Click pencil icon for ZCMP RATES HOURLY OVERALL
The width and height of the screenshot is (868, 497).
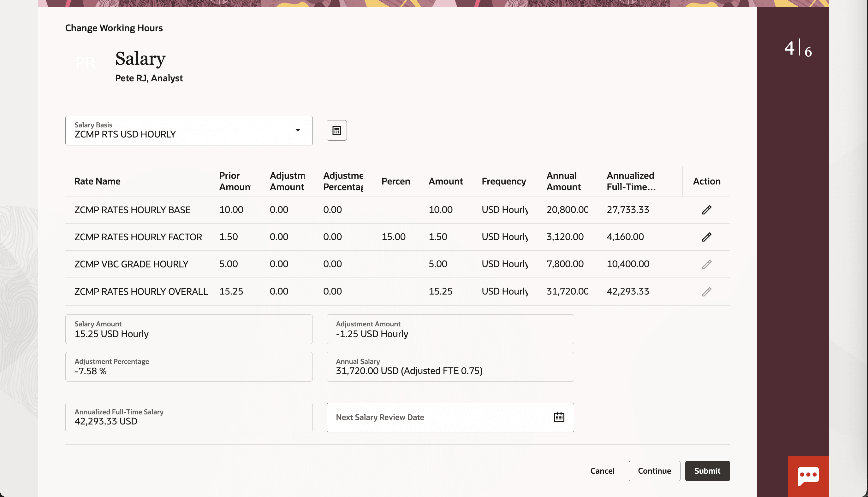[x=706, y=291]
